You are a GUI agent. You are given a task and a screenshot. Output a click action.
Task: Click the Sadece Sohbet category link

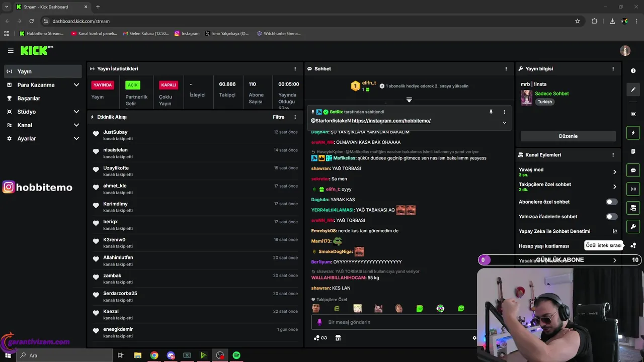pyautogui.click(x=552, y=94)
